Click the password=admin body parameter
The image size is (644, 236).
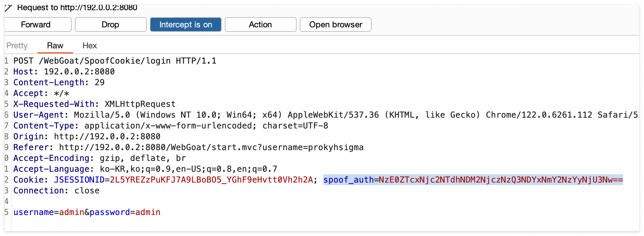pos(125,212)
